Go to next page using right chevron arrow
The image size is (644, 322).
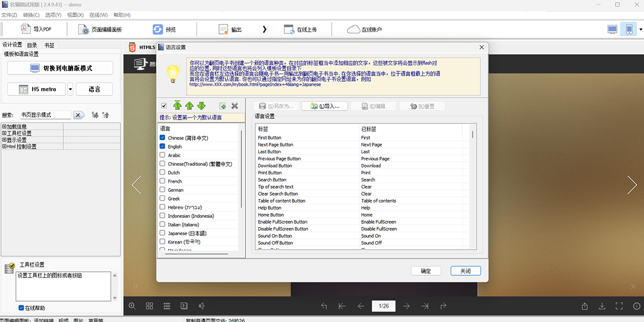632,185
